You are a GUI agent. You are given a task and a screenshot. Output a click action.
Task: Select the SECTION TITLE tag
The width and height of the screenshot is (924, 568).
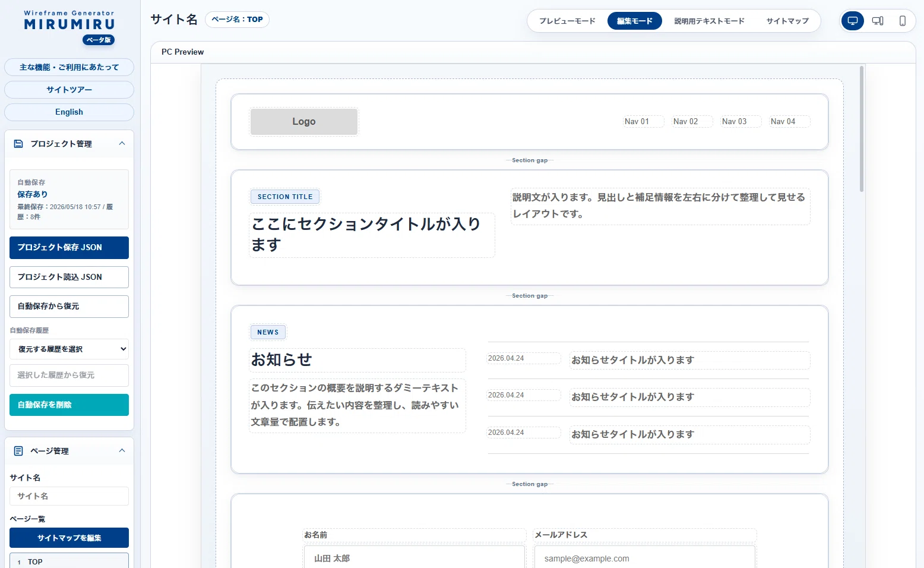pyautogui.click(x=285, y=197)
